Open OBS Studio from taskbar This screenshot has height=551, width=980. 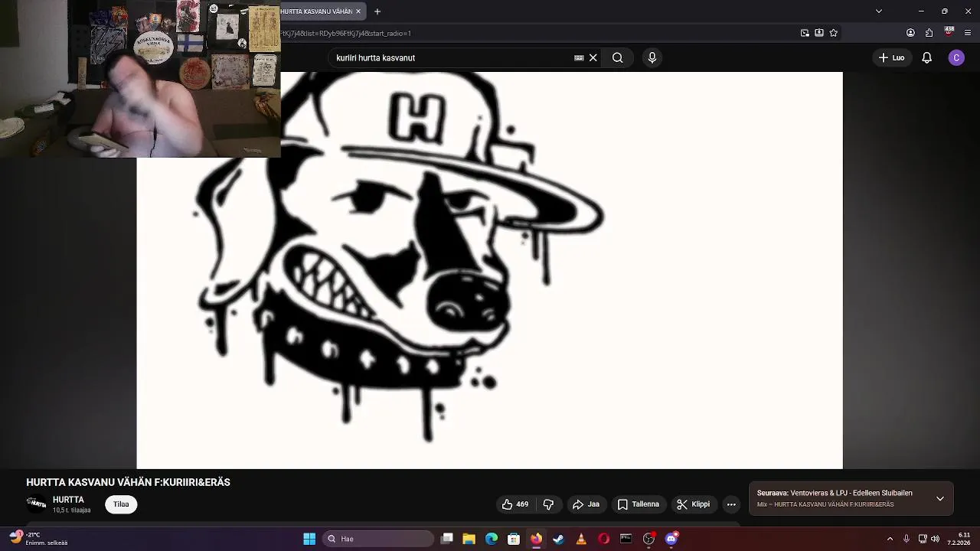tap(649, 539)
